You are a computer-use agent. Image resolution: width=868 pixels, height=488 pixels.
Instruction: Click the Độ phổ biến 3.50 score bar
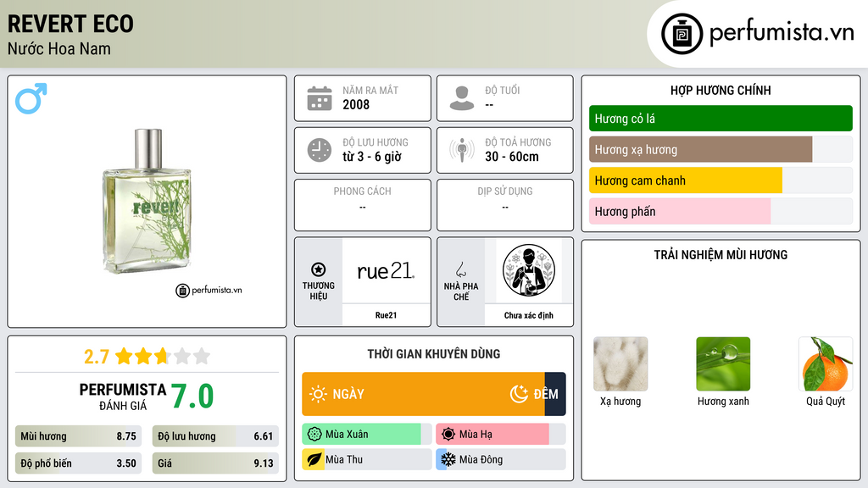point(78,463)
